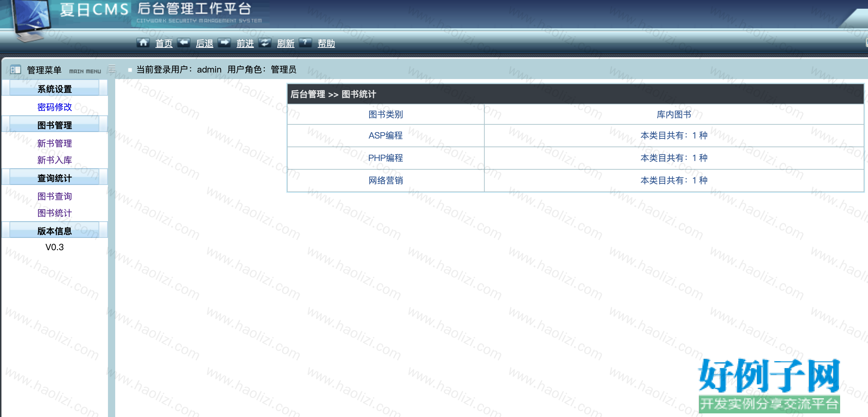This screenshot has width=868, height=417.
Task: Expand the 图书管理 menu section
Action: pos(55,125)
